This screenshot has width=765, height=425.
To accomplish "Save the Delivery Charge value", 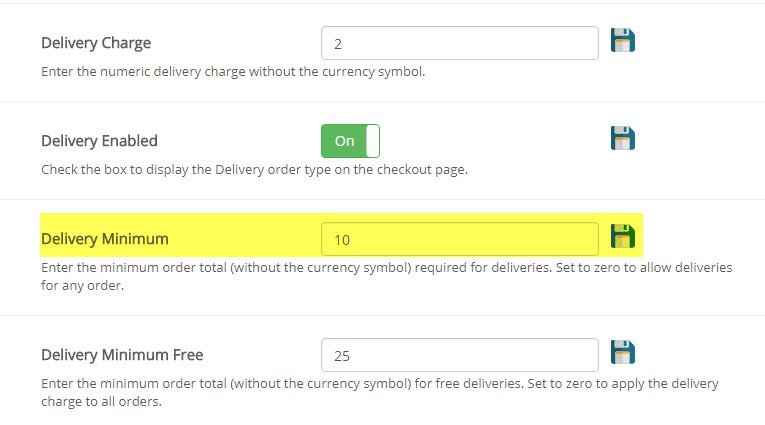I will click(623, 41).
